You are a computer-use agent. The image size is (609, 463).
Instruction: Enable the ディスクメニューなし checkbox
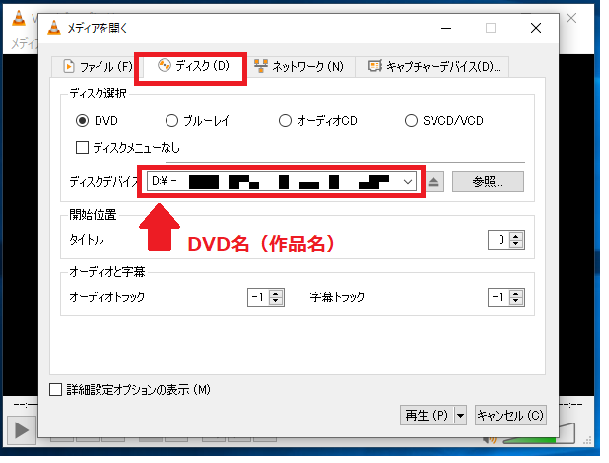82,148
